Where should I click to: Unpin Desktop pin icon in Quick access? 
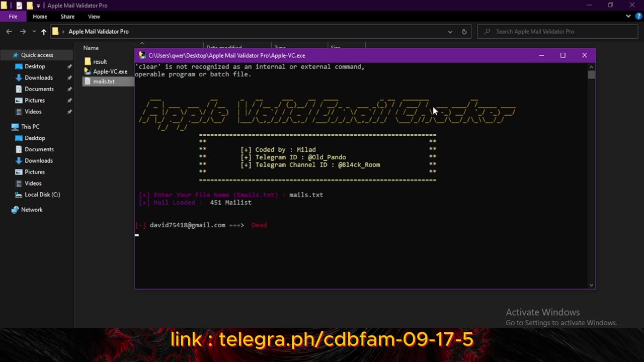point(69,66)
